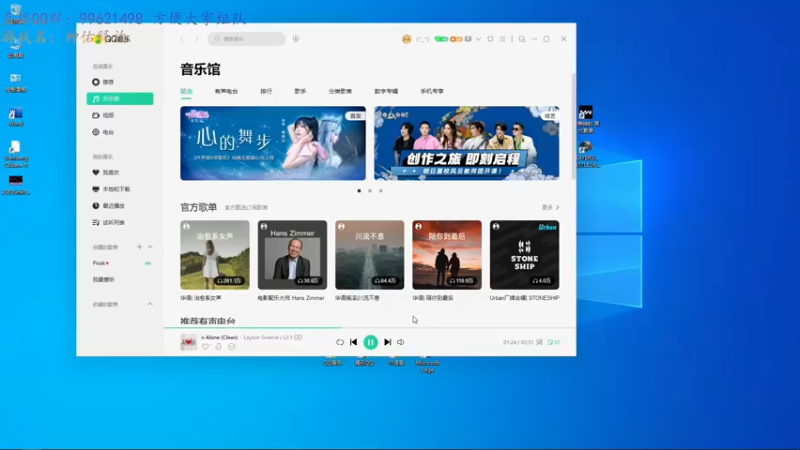Go back with the left arrow
Image resolution: width=800 pixels, height=450 pixels.
[182, 39]
